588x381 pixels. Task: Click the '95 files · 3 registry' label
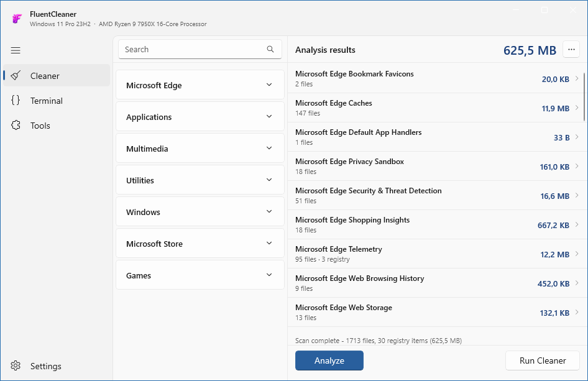tap(323, 259)
